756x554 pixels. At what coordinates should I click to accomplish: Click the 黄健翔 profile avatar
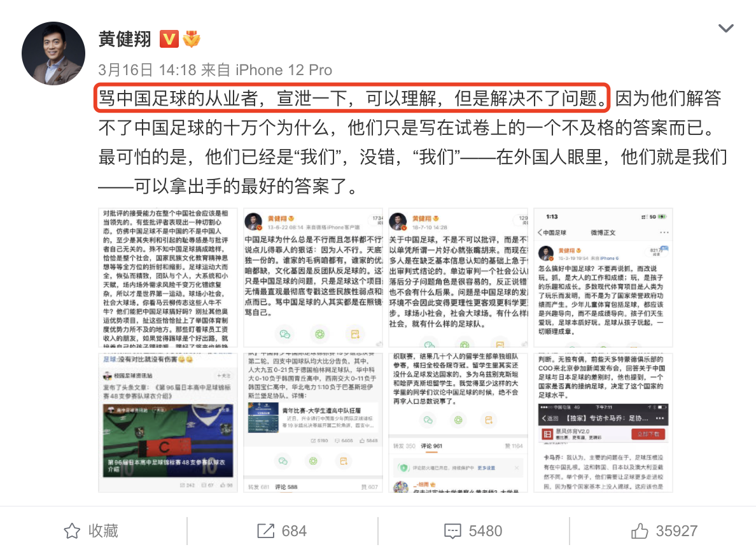53,53
